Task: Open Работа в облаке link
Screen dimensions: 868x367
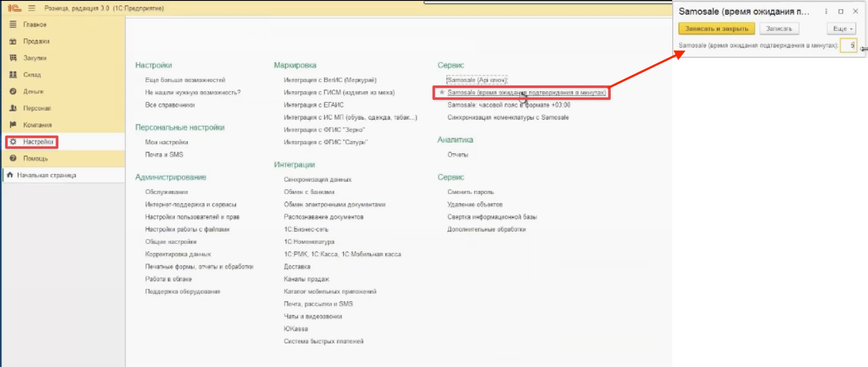Action: 168,279
